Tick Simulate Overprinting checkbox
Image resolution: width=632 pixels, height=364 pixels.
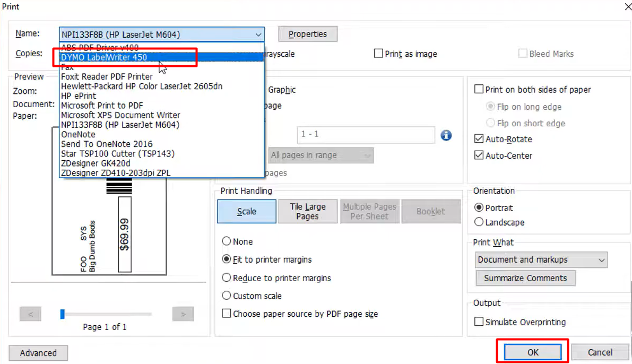[479, 322]
